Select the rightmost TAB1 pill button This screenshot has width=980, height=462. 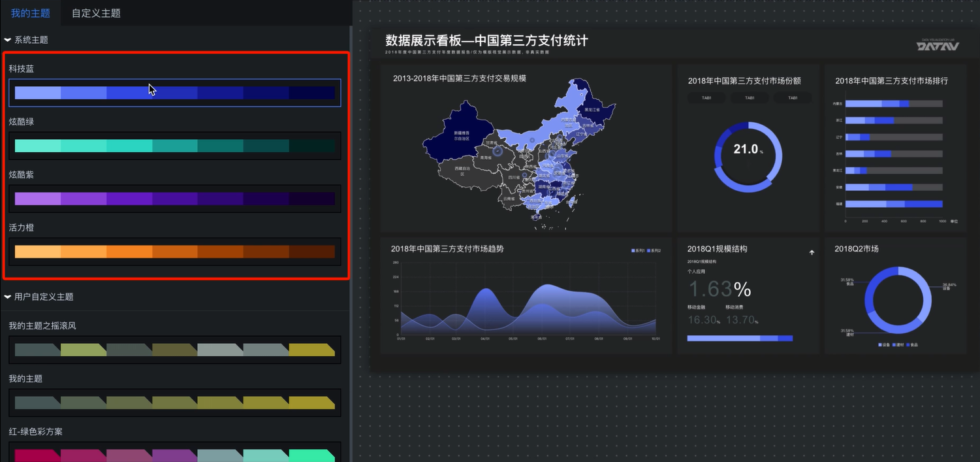click(x=793, y=98)
